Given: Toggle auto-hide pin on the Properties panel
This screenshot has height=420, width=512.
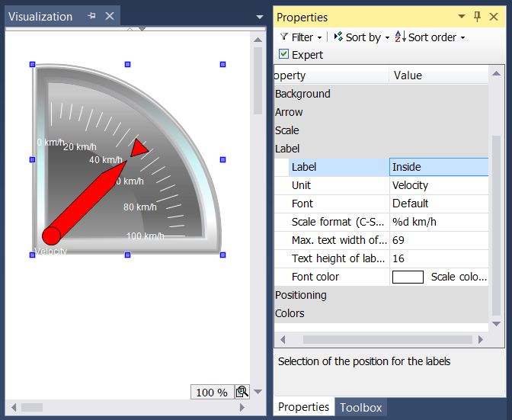Looking at the screenshot, I should click(x=477, y=16).
